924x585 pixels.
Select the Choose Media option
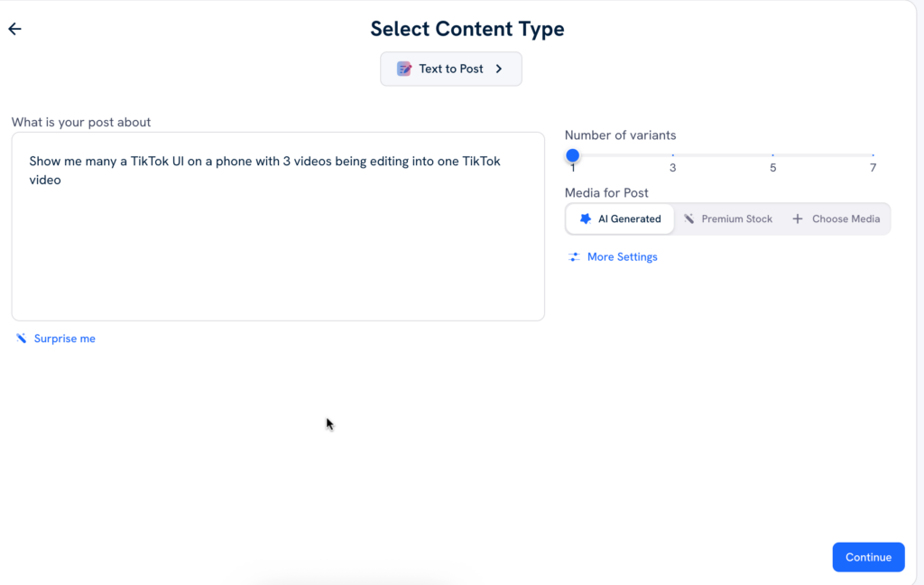tap(837, 218)
